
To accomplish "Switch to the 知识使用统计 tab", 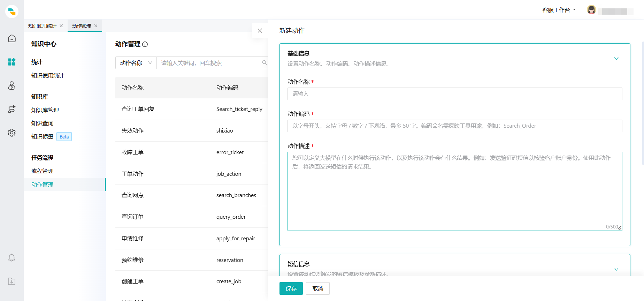I will click(42, 26).
